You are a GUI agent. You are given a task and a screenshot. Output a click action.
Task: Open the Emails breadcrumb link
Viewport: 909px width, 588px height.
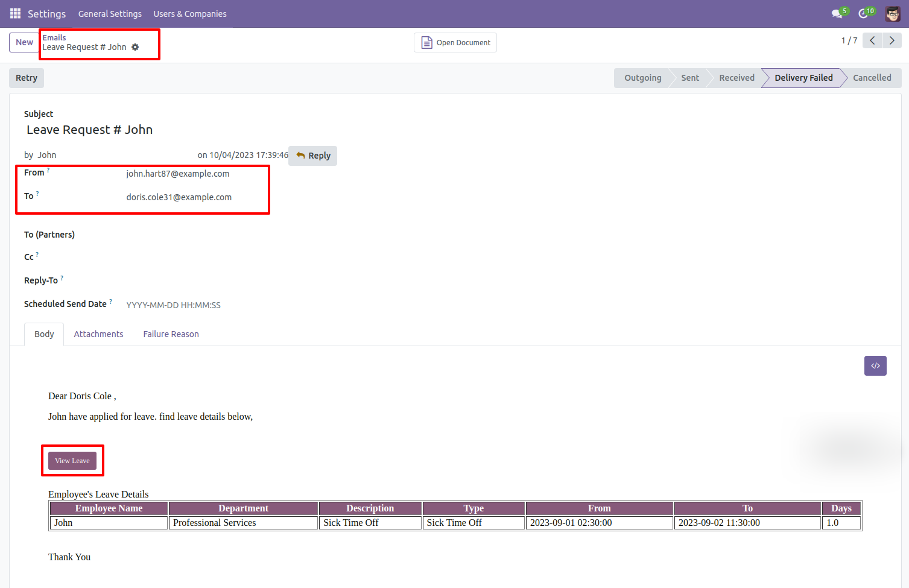(54, 37)
